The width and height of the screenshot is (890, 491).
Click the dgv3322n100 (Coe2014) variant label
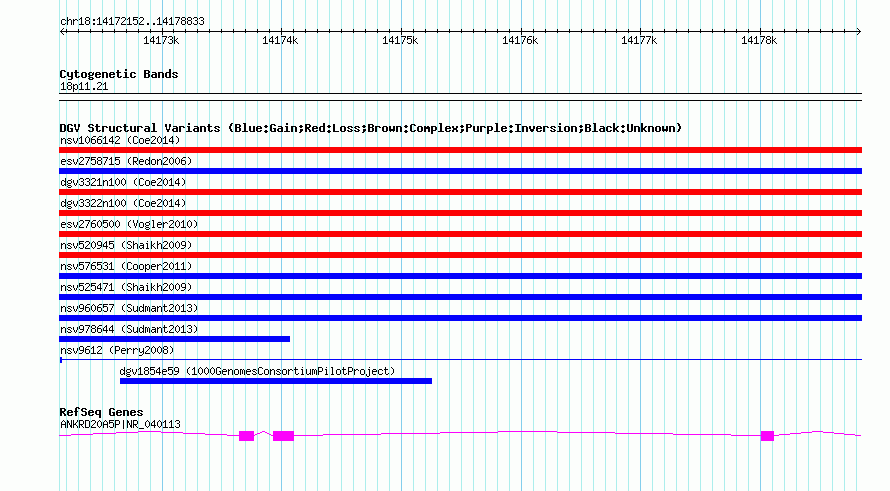[x=123, y=203]
